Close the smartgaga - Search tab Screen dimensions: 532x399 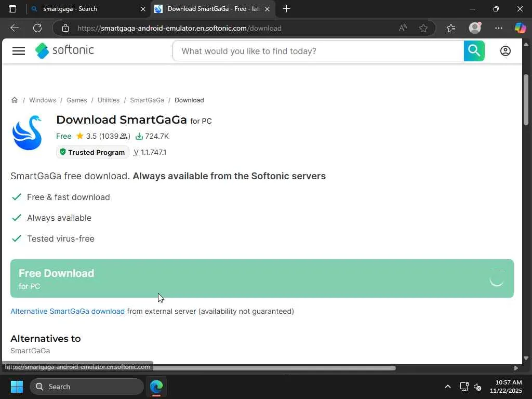click(x=143, y=9)
